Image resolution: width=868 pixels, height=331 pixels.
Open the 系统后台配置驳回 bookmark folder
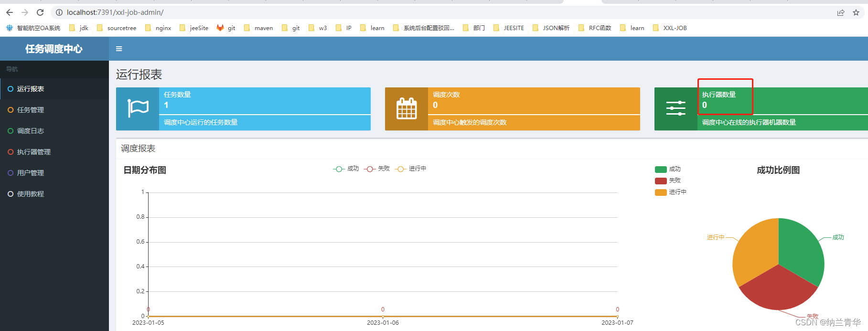[424, 28]
